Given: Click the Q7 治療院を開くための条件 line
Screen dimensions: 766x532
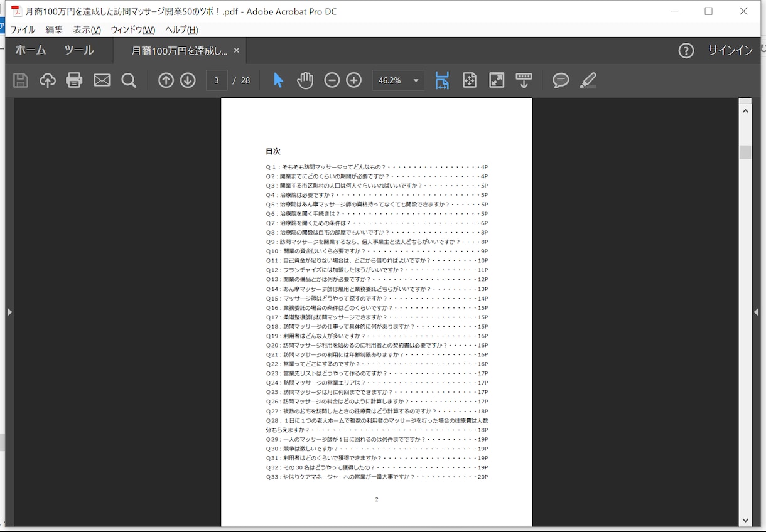Looking at the screenshot, I should 377,223.
